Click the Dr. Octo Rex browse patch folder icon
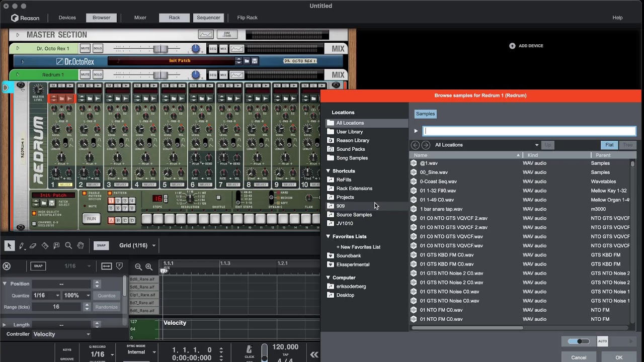Image resolution: width=644 pixels, height=362 pixels. click(247, 61)
